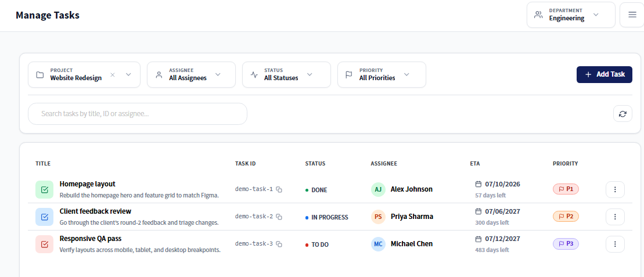Viewport: 644px width, 277px height.
Task: Open the Responsive QA pass task title
Action: click(x=91, y=239)
